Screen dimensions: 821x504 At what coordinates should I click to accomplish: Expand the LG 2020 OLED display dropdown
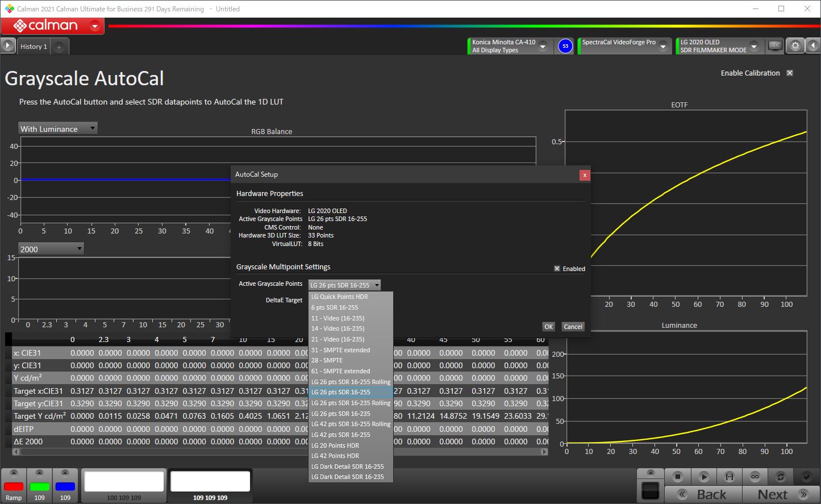pos(754,46)
